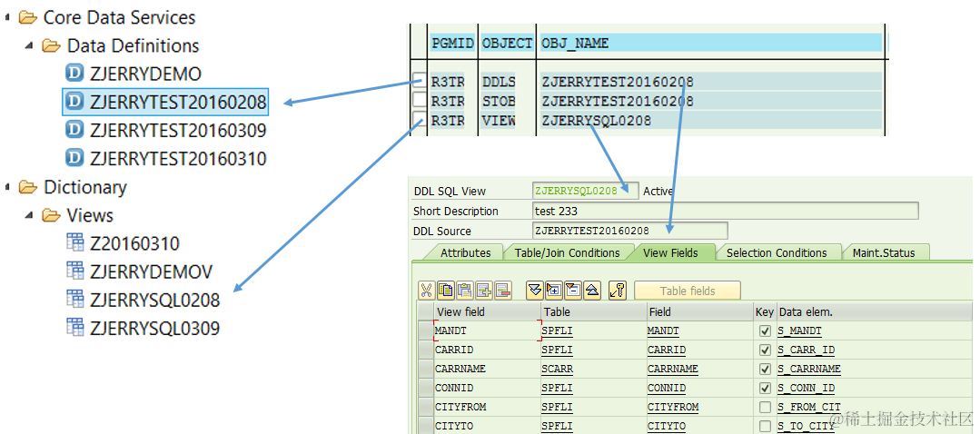Click MANDT view field cell

(488, 331)
